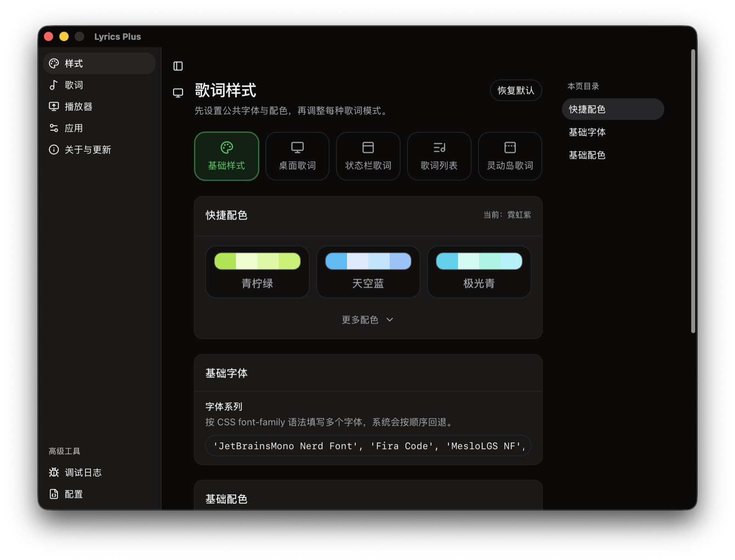The width and height of the screenshot is (735, 560).
Task: Click the 本页目录 heading text
Action: [x=583, y=86]
